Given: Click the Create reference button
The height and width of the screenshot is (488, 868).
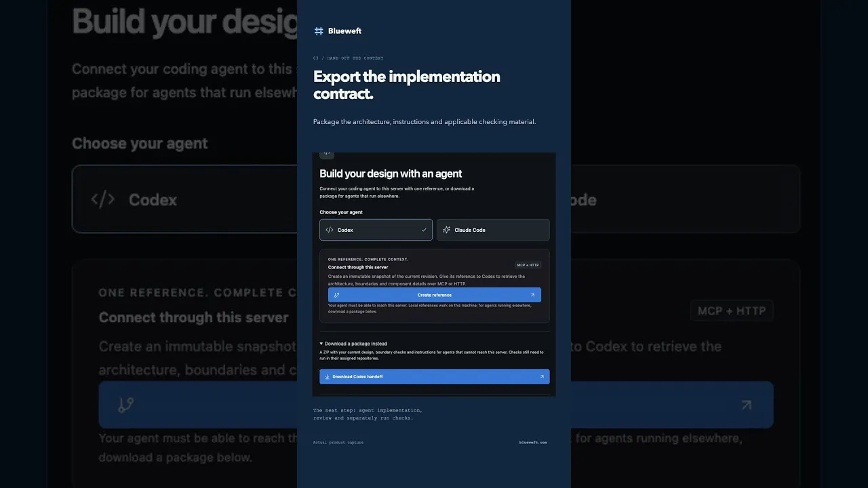Looking at the screenshot, I should pos(434,295).
